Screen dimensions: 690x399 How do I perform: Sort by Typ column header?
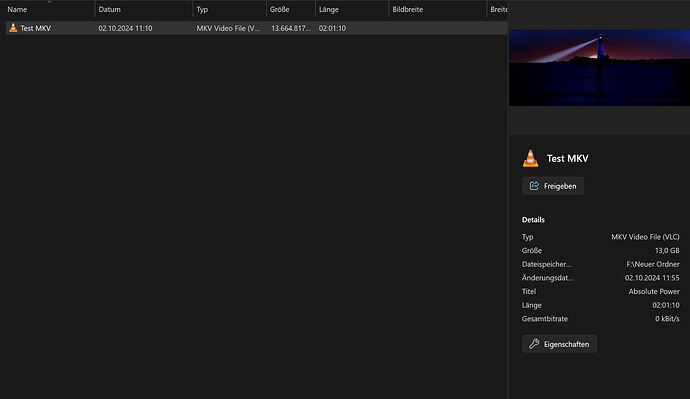pyautogui.click(x=202, y=9)
